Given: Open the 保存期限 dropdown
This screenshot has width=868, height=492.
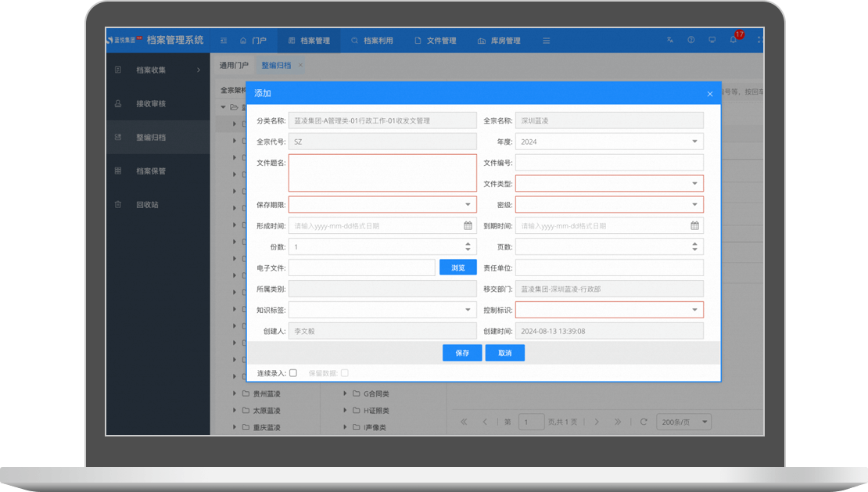Looking at the screenshot, I should 382,205.
